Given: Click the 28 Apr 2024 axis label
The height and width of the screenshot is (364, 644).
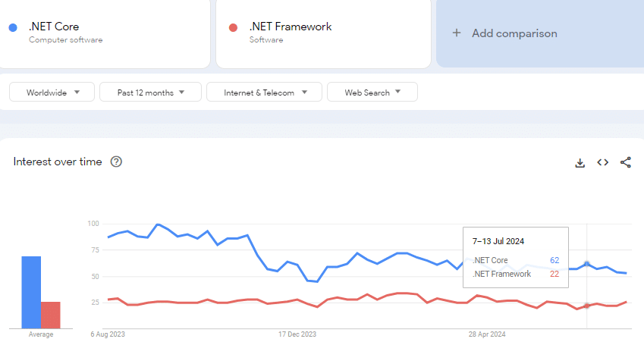Looking at the screenshot, I should (x=487, y=334).
